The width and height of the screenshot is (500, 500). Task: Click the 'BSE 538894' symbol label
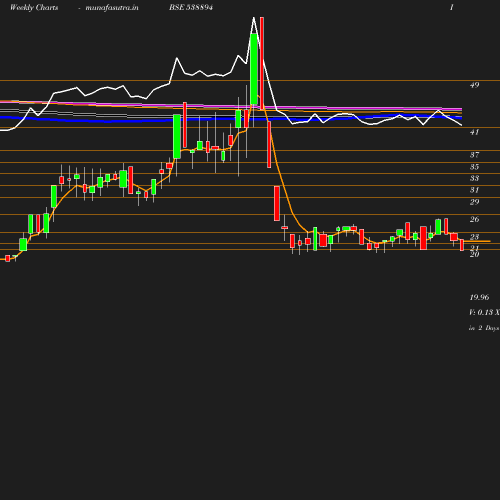pos(191,7)
